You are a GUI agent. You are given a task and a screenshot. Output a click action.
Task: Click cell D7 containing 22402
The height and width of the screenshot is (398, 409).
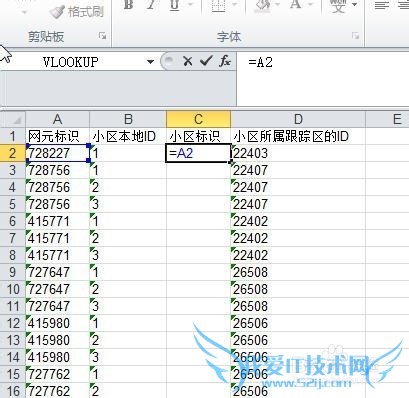298,238
